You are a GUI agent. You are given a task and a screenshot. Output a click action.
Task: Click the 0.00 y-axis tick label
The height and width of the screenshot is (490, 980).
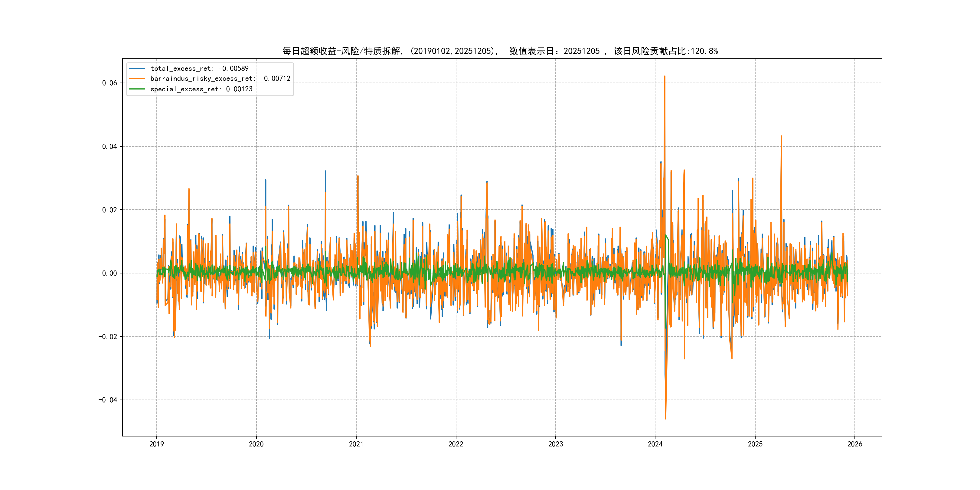click(x=109, y=273)
